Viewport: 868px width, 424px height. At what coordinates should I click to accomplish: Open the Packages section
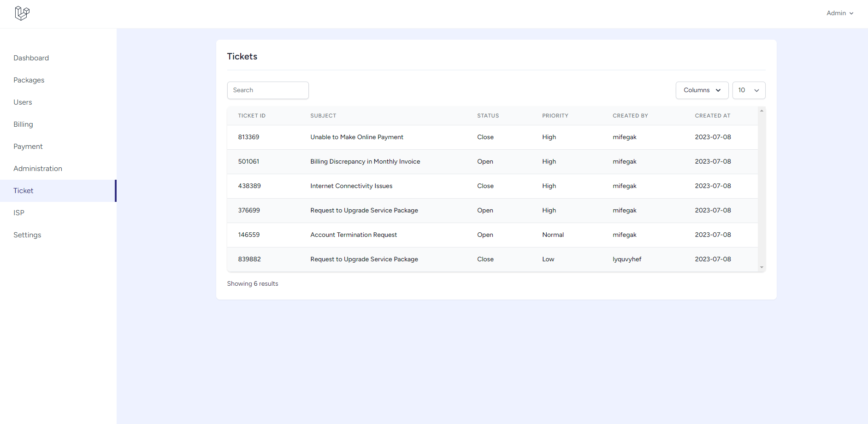pos(29,80)
